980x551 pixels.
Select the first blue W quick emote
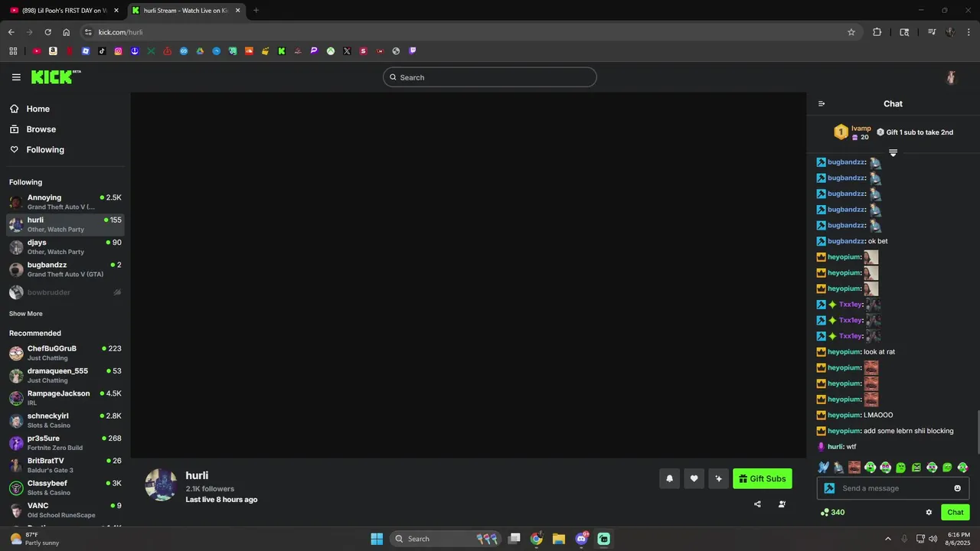(x=824, y=468)
